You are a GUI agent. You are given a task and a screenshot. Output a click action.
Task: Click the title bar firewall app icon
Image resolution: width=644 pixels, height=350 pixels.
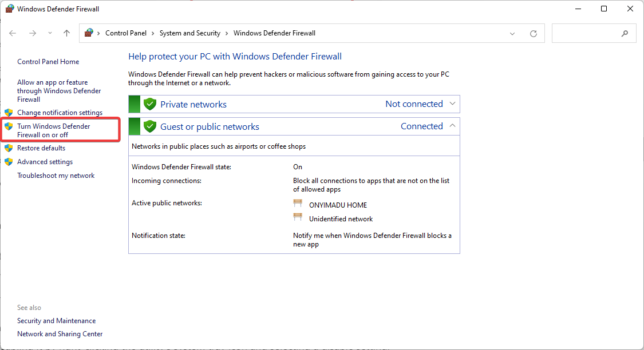pos(9,9)
